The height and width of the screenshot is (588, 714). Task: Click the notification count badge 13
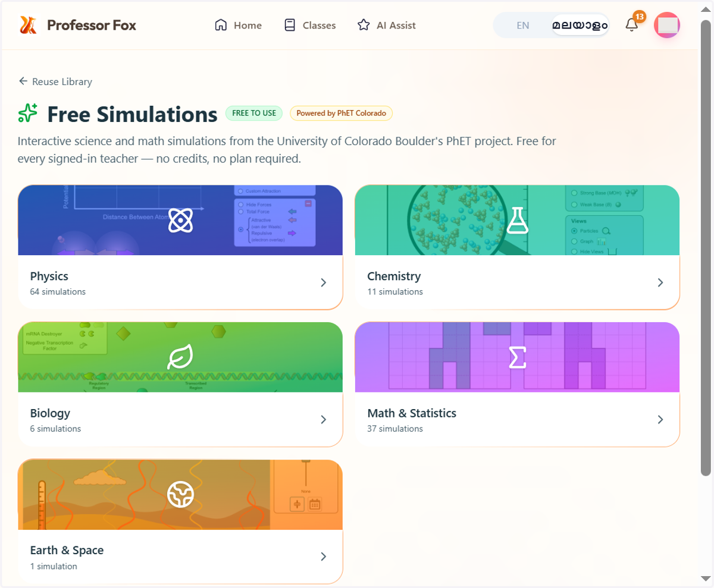[639, 17]
